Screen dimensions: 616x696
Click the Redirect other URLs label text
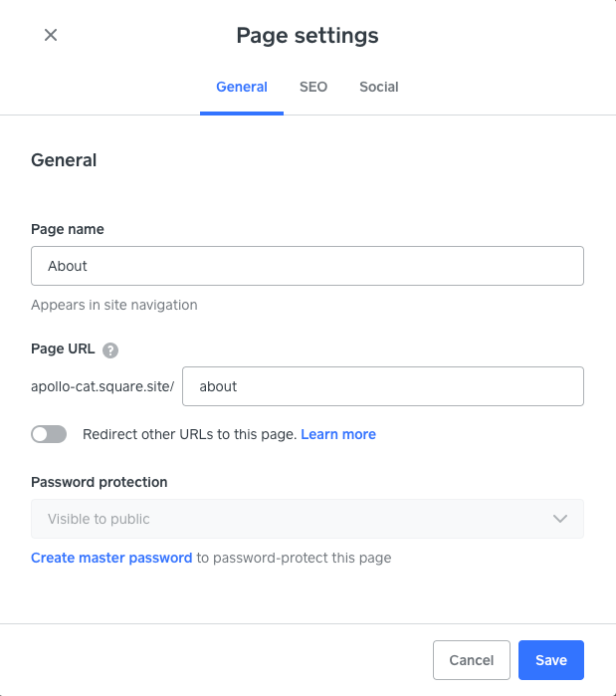click(x=189, y=434)
